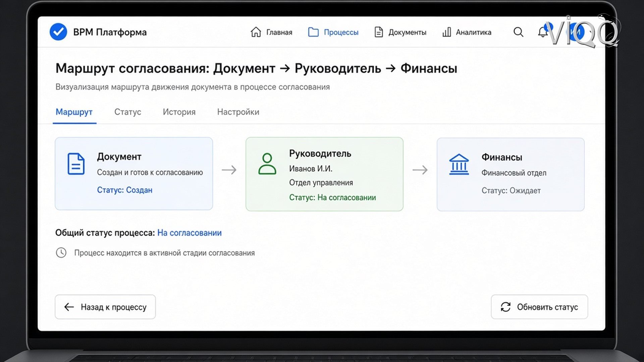Click the page icon next to Документы
Screen dimensions: 644x362
[x=379, y=32]
